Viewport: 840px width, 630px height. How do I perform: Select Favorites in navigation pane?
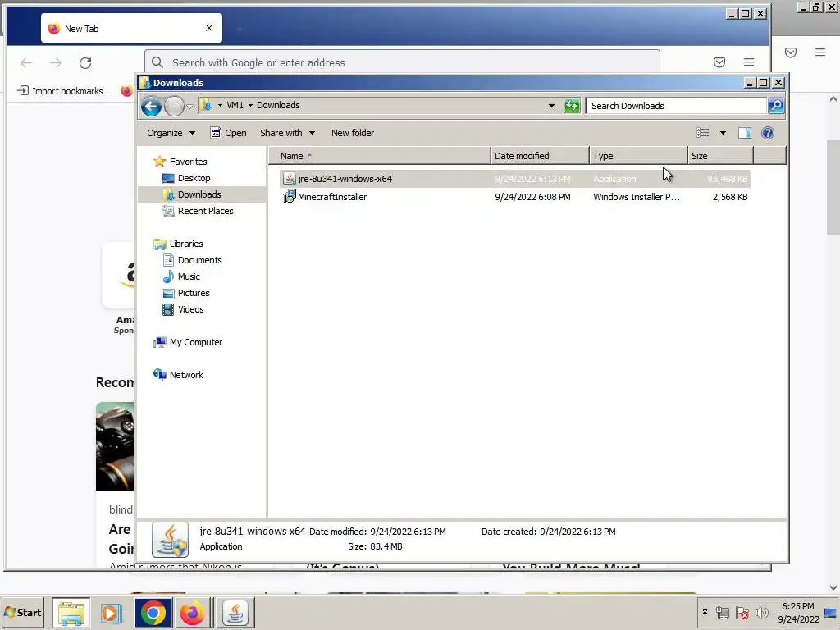[x=188, y=162]
